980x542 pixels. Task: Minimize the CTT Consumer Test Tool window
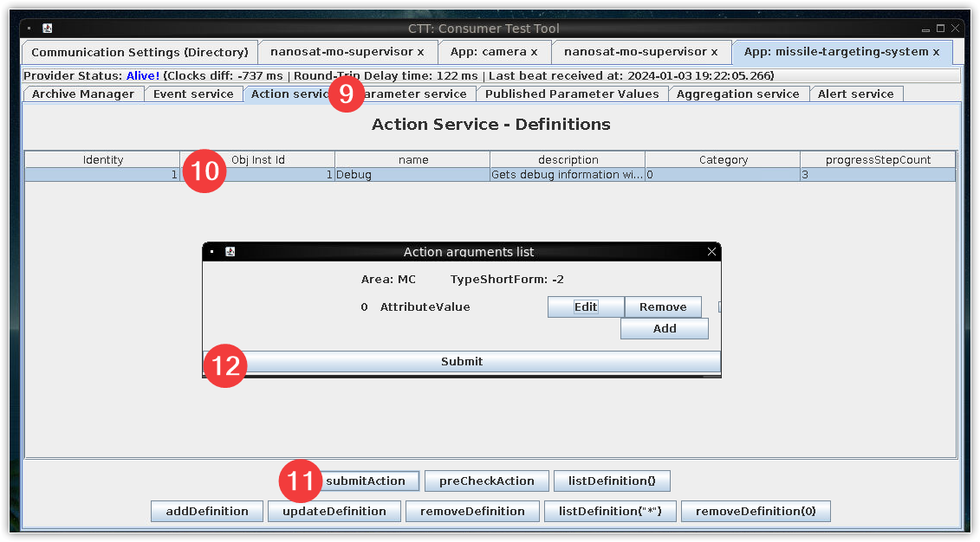(926, 29)
